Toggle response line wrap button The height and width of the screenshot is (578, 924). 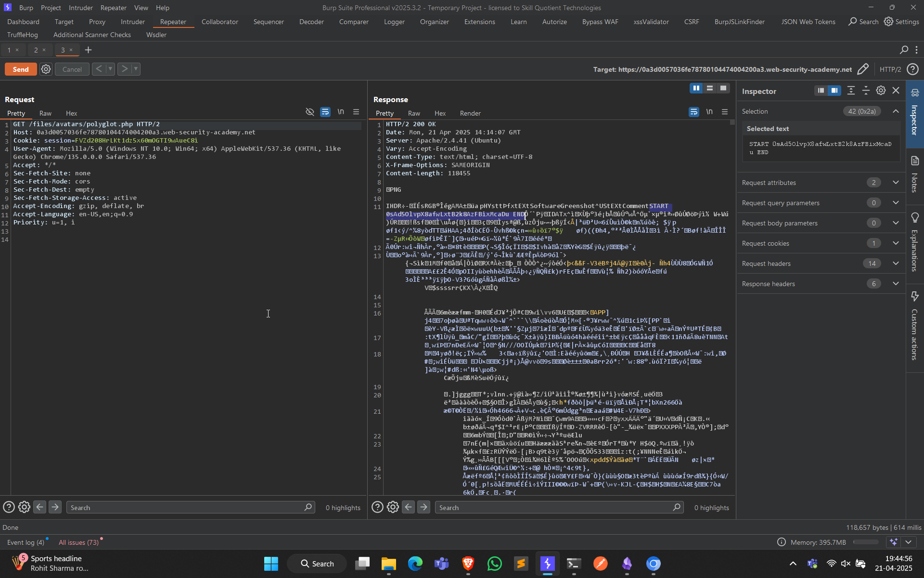point(693,112)
